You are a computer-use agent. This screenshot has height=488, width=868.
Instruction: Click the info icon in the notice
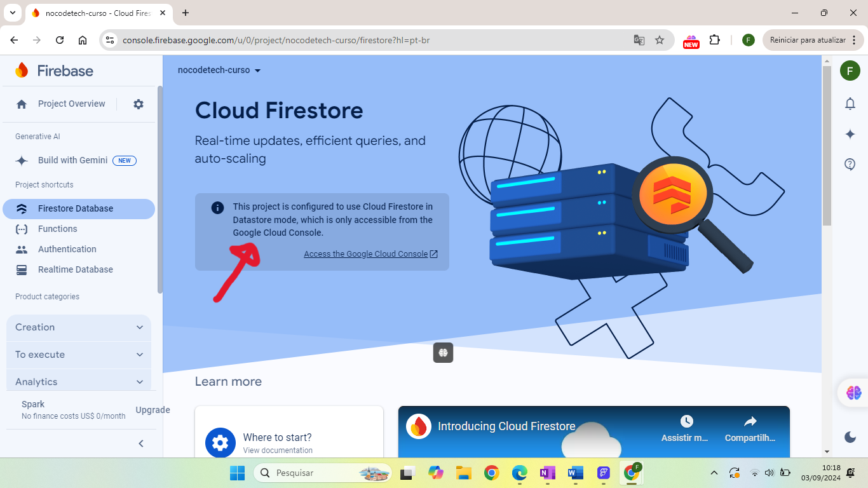click(217, 208)
